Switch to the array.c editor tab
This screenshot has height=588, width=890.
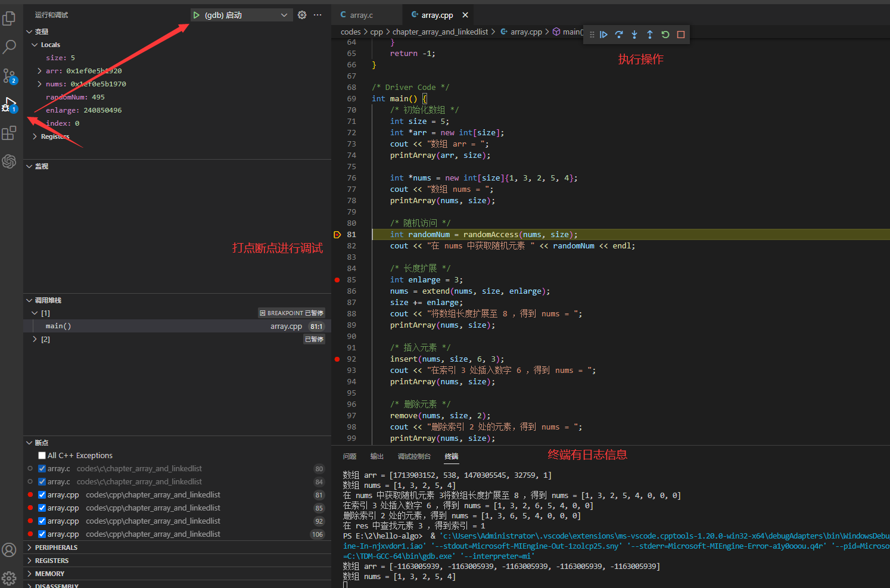pyautogui.click(x=368, y=15)
